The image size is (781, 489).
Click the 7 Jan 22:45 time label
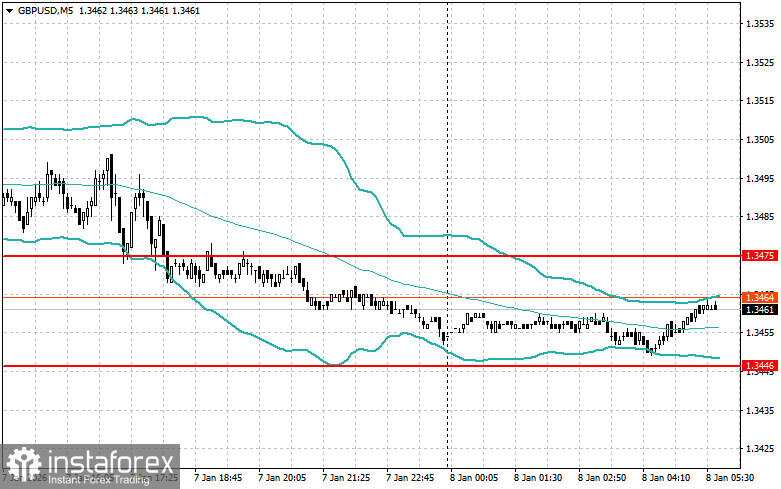tap(410, 478)
